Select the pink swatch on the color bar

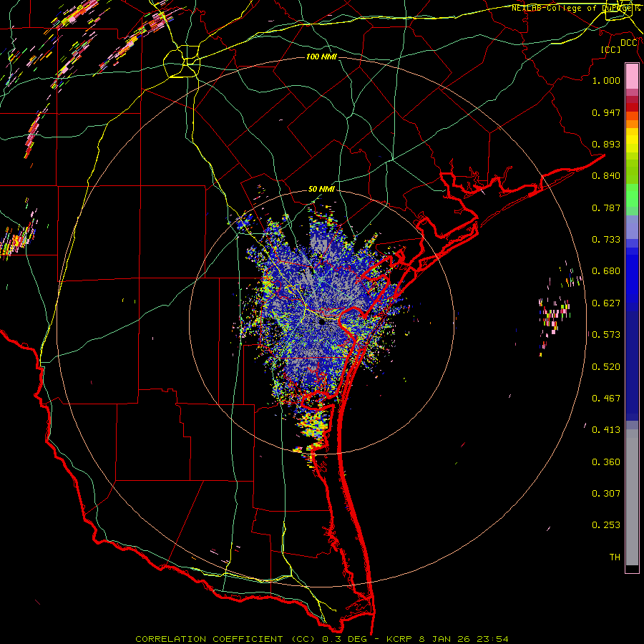[632, 76]
